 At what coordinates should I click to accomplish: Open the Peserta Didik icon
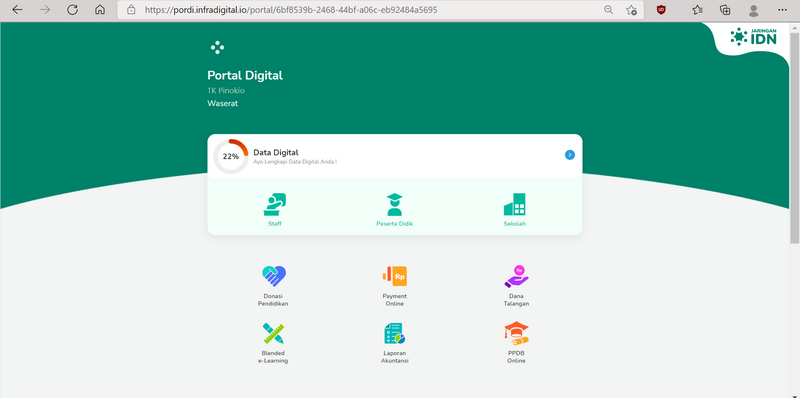coord(394,205)
